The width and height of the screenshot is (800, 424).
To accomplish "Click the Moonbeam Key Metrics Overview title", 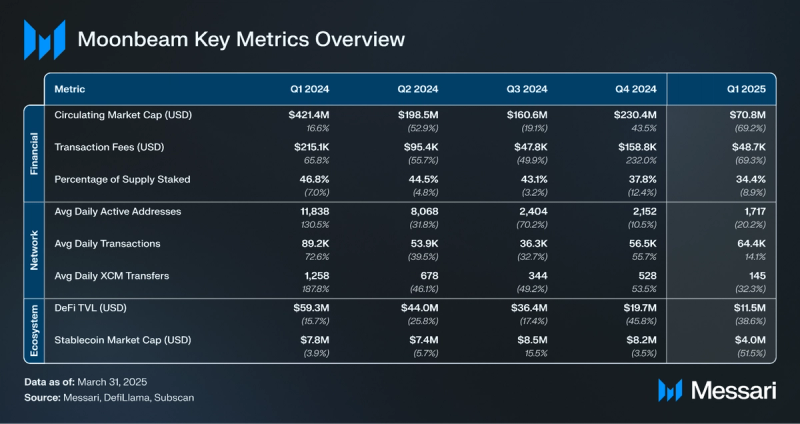I will pos(241,40).
